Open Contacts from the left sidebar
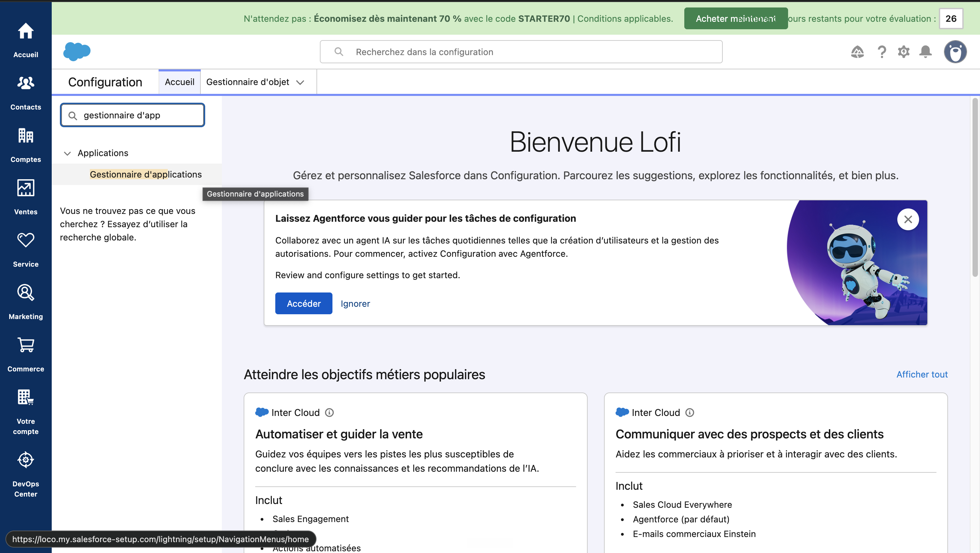Image resolution: width=980 pixels, height=553 pixels. 26,93
